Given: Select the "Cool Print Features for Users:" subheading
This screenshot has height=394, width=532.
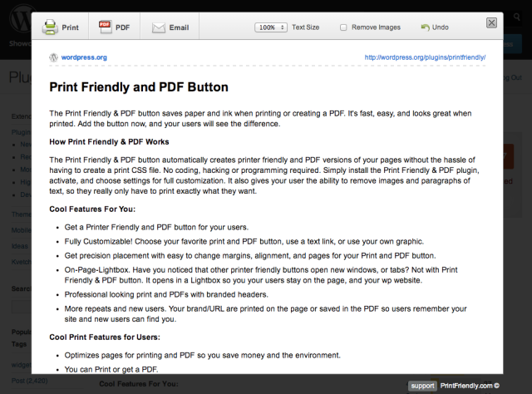Looking at the screenshot, I should (x=105, y=337).
